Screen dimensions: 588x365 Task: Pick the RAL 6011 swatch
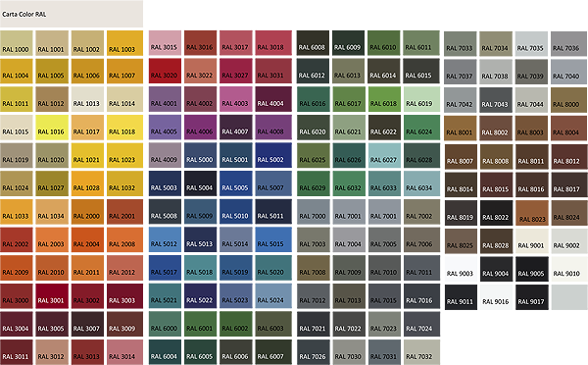click(421, 43)
